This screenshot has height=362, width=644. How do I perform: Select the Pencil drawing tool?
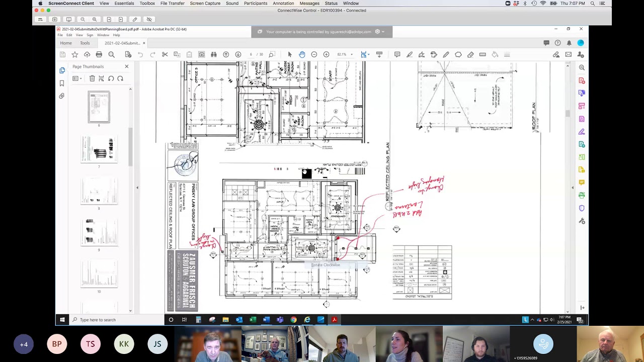tap(446, 54)
